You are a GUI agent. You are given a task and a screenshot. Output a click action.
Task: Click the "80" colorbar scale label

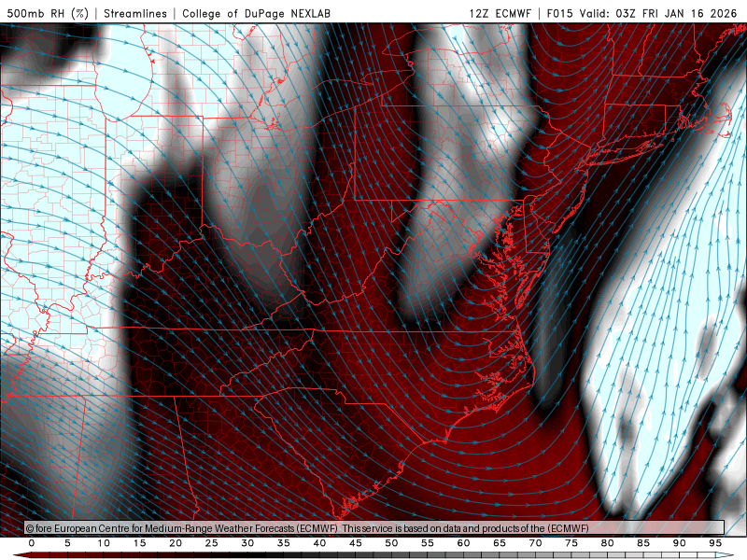[x=607, y=543]
